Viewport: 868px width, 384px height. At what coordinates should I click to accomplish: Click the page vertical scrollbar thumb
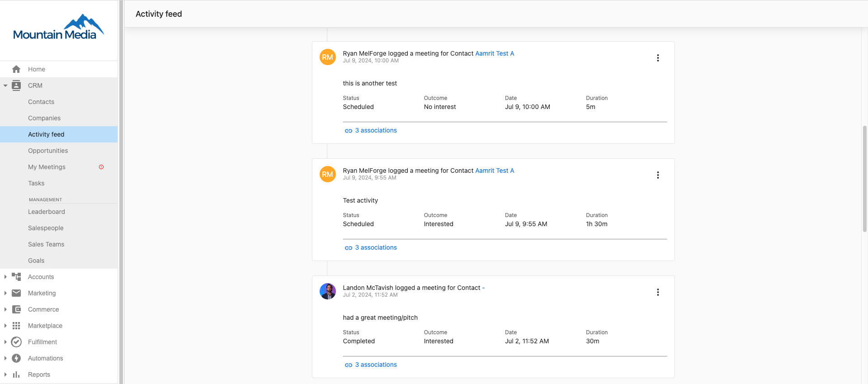(x=865, y=179)
